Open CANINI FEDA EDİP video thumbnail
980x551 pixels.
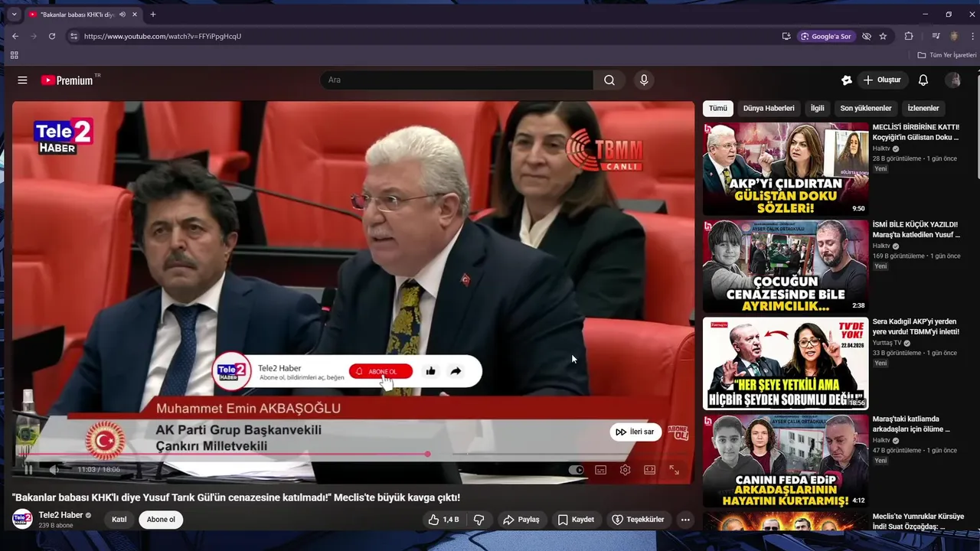tap(786, 461)
